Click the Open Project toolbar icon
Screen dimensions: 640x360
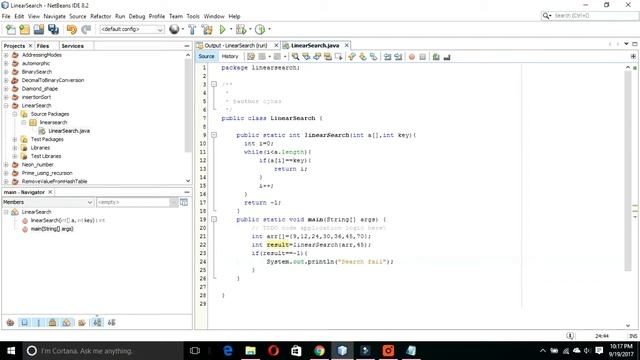pos(39,29)
